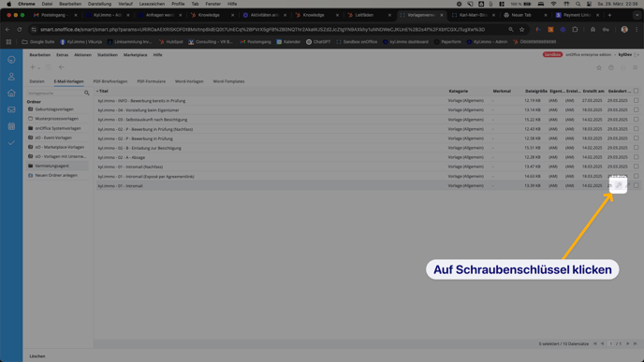Switch to the PDF-Briefvorlagen tab
Viewport: 644px width, 362px height.
pyautogui.click(x=110, y=81)
